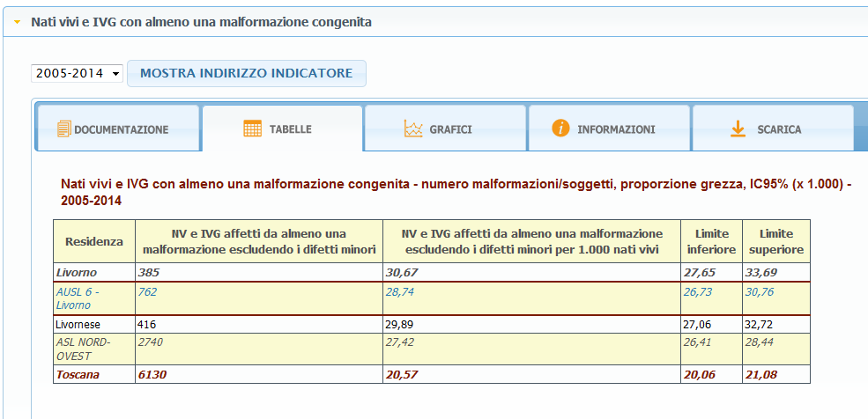Select the Grafici tab label
Screen dimensions: 868x419
pos(450,129)
